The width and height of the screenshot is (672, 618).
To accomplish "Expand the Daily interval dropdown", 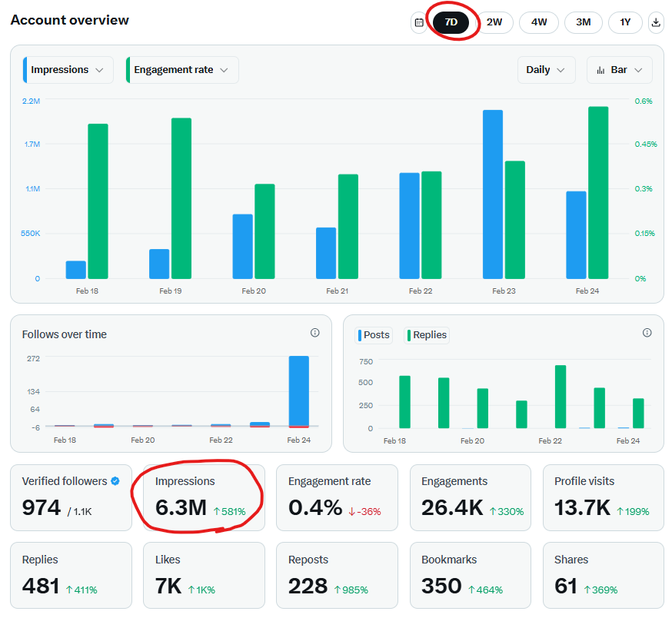I will [x=547, y=70].
